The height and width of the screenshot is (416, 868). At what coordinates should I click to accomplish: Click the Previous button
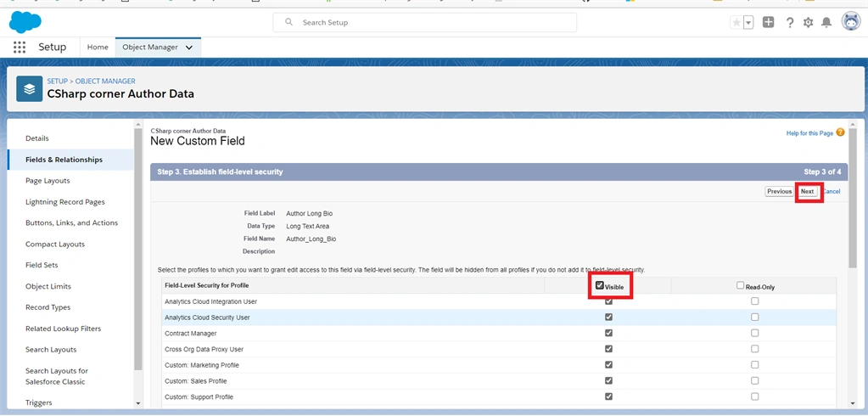pos(779,192)
